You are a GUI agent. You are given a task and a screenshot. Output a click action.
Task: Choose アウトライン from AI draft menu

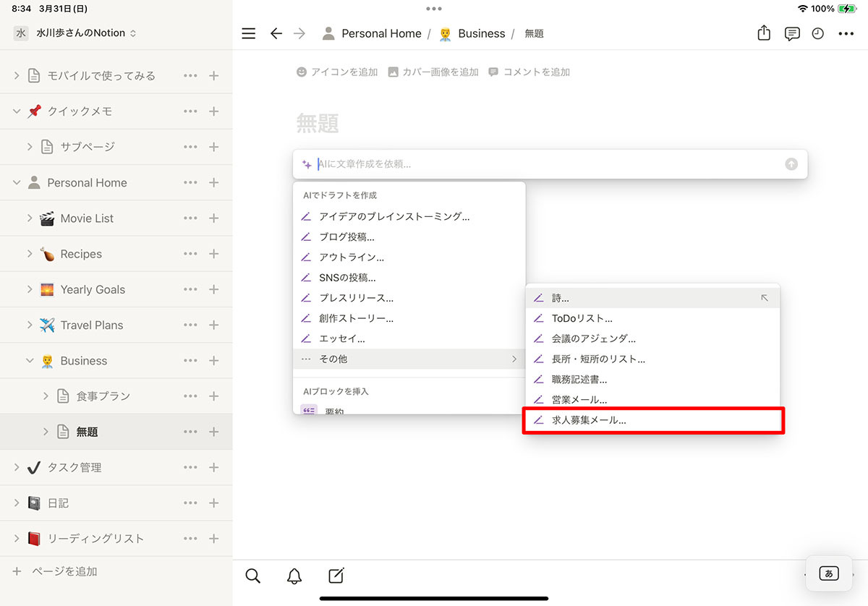(x=409, y=257)
